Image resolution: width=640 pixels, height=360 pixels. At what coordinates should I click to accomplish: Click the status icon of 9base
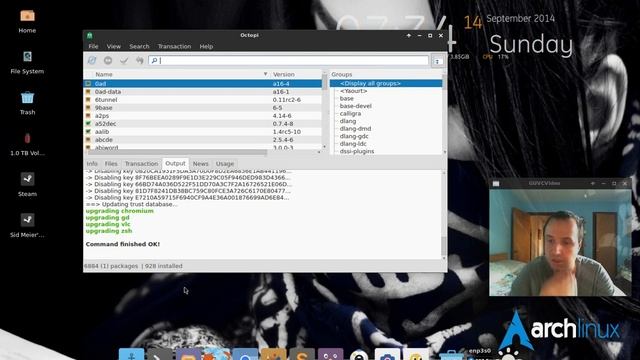[88, 108]
